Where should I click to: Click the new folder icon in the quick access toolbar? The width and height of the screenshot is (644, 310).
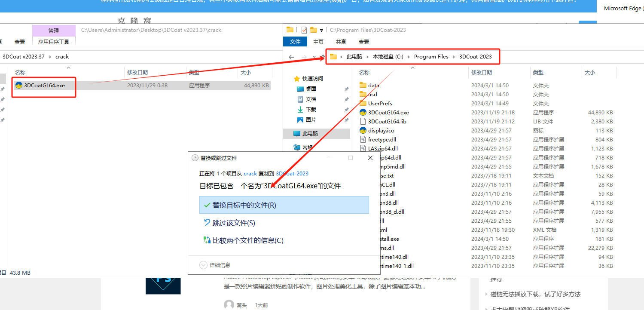tap(314, 30)
